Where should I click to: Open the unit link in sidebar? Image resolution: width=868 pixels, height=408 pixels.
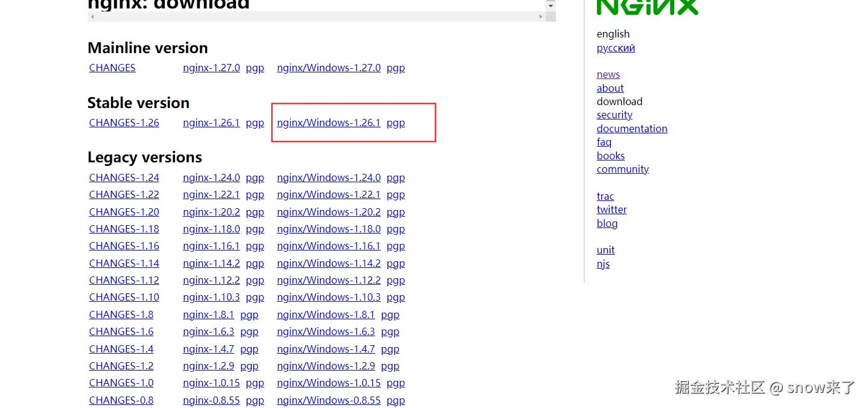(606, 250)
